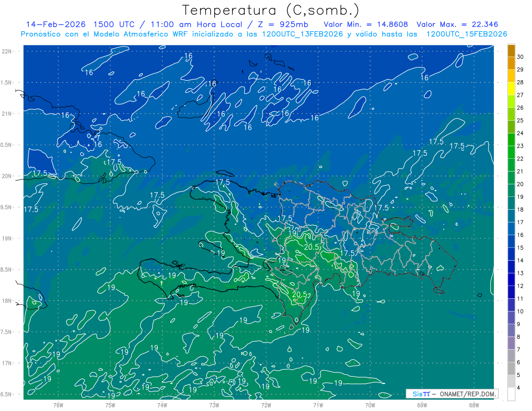This screenshot has width=532, height=411.
Task: Pick the white segment below 4
Action: tap(511, 394)
